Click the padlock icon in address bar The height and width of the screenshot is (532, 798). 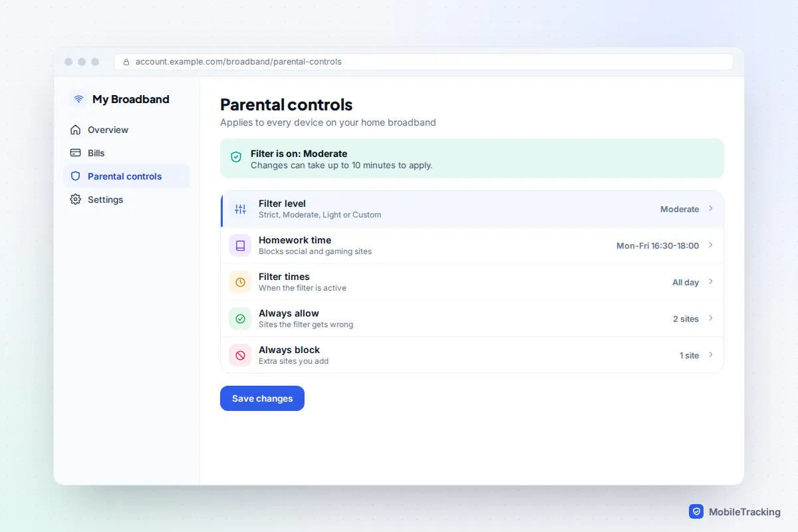coord(126,62)
